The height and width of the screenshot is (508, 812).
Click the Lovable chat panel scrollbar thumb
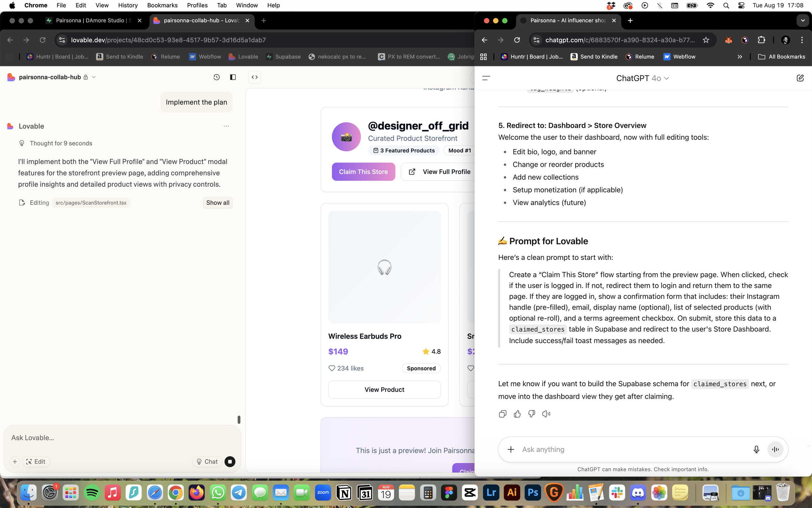[x=239, y=419]
